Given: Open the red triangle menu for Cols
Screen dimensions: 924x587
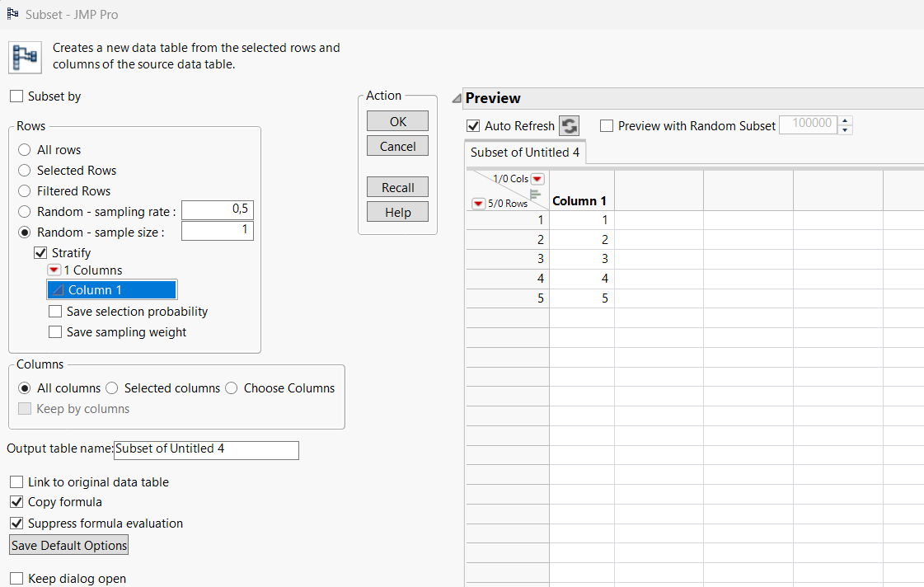Looking at the screenshot, I should [x=537, y=179].
